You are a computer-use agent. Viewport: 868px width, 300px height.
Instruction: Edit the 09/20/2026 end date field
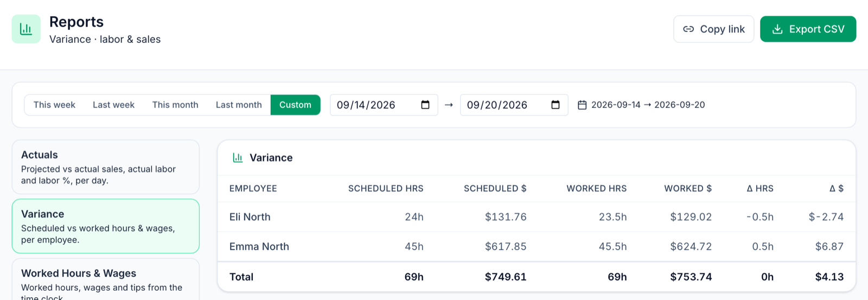click(x=514, y=105)
